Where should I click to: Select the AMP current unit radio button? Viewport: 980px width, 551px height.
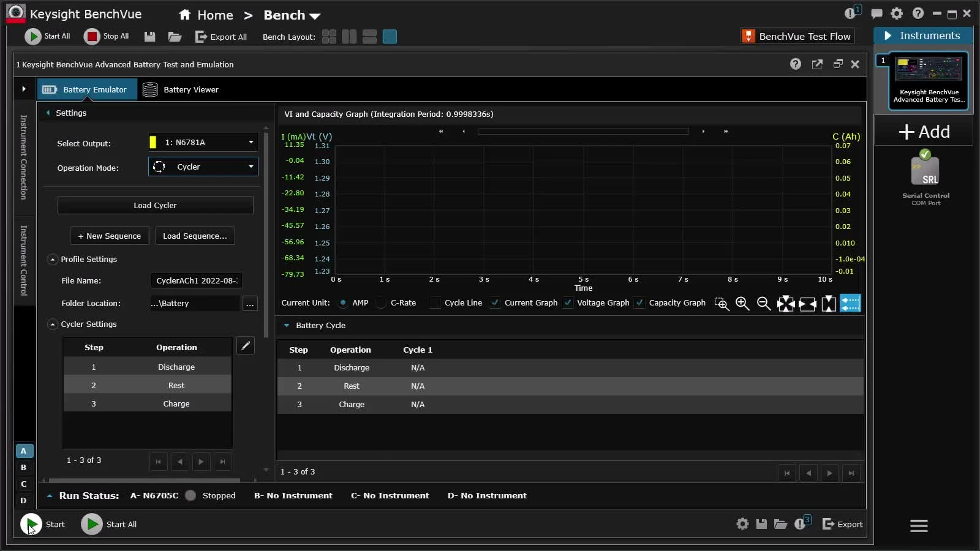coord(342,303)
